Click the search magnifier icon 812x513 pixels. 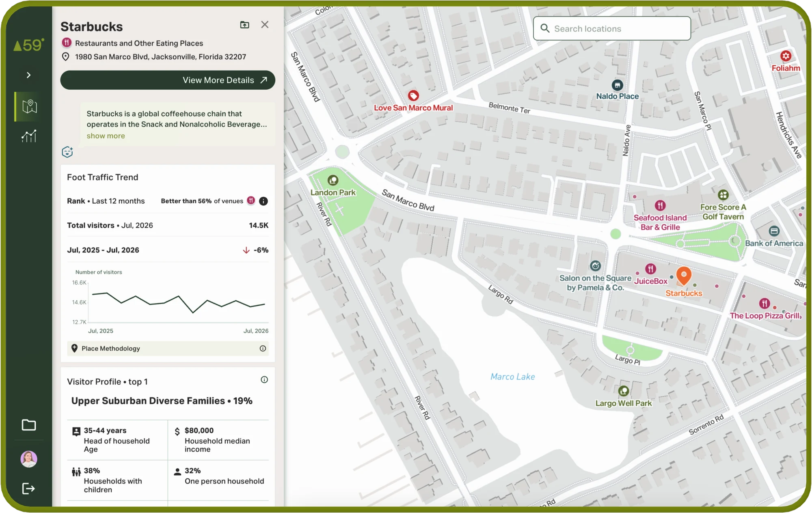pyautogui.click(x=545, y=28)
